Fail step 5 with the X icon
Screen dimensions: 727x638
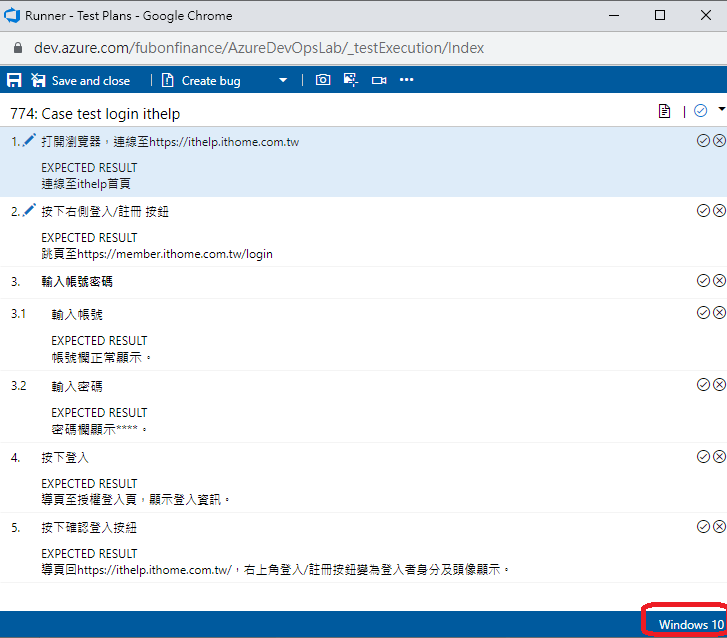click(719, 526)
